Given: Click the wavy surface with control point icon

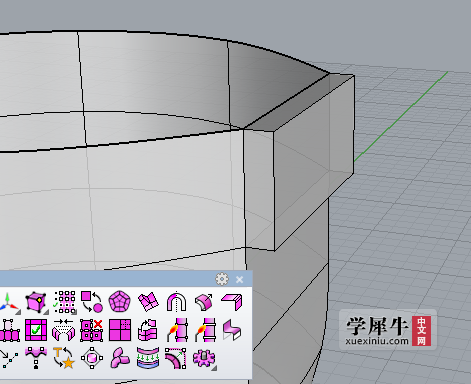Looking at the screenshot, I should (36, 358).
